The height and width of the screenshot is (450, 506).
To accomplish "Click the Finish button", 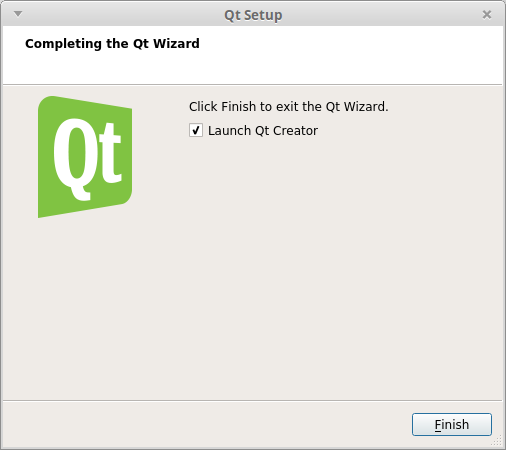I will 452,424.
